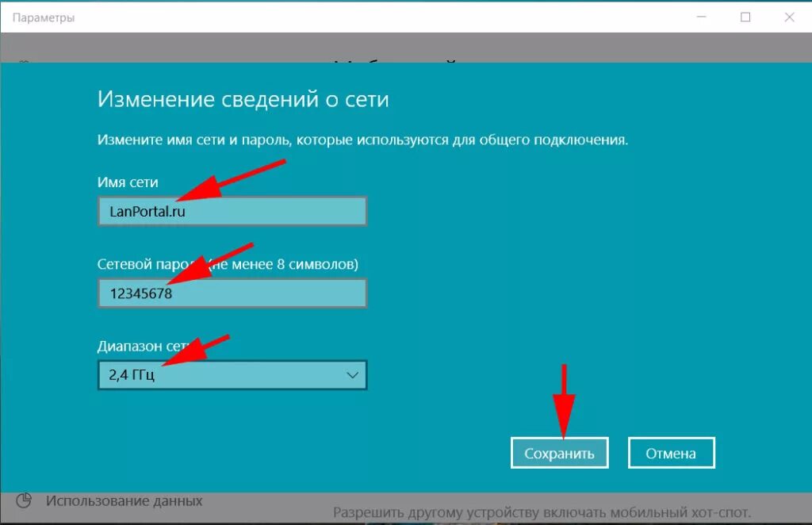This screenshot has height=525, width=812.
Task: Click the maximize icon on the title bar
Action: [744, 16]
